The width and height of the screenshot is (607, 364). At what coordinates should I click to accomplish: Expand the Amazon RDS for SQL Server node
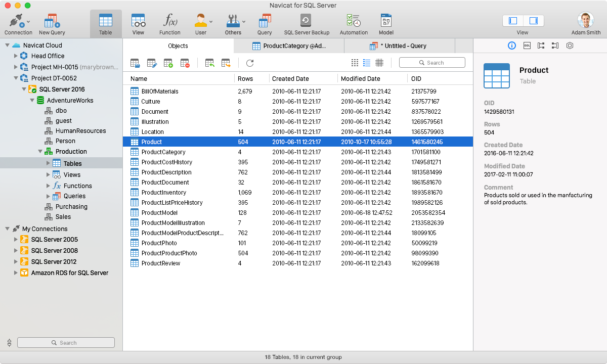click(15, 273)
